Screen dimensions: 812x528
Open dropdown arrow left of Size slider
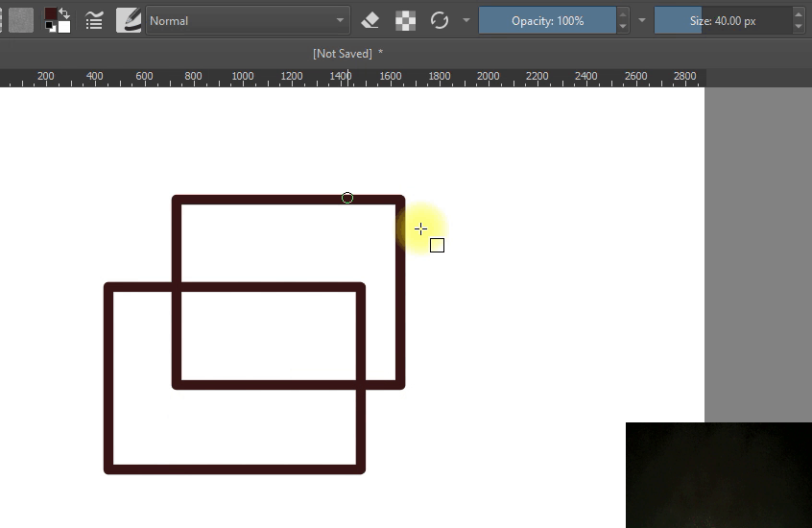[642, 21]
